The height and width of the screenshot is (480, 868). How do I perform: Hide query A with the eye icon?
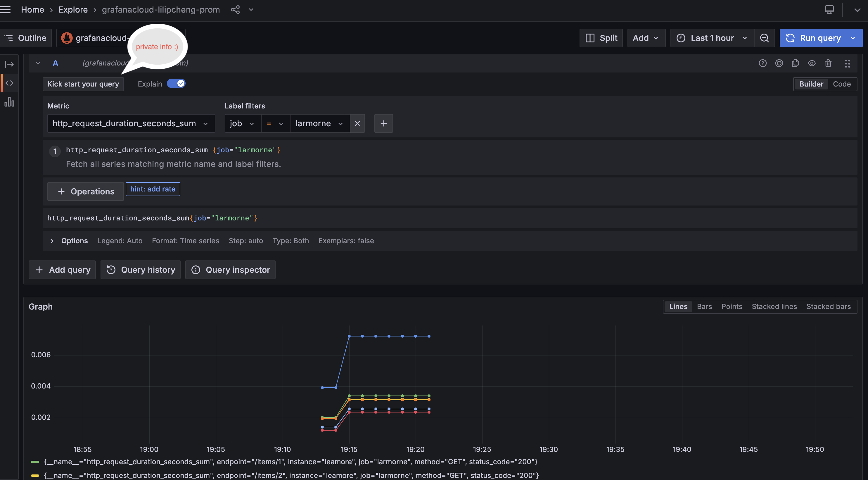click(x=812, y=63)
